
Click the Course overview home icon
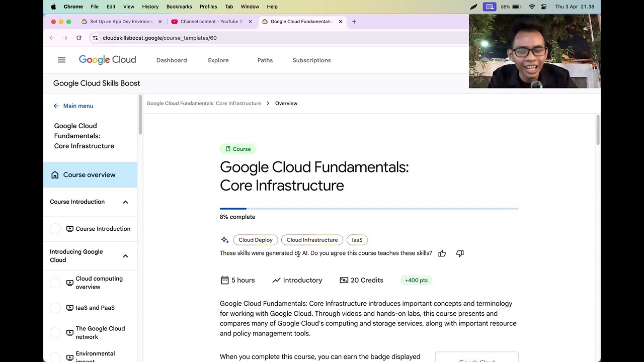click(x=55, y=175)
